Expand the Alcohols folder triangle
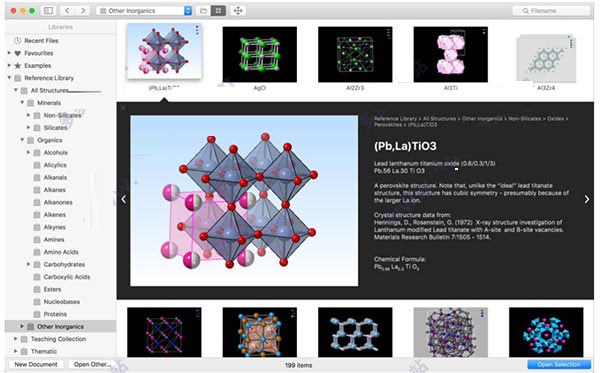The height and width of the screenshot is (373, 600). click(x=28, y=152)
